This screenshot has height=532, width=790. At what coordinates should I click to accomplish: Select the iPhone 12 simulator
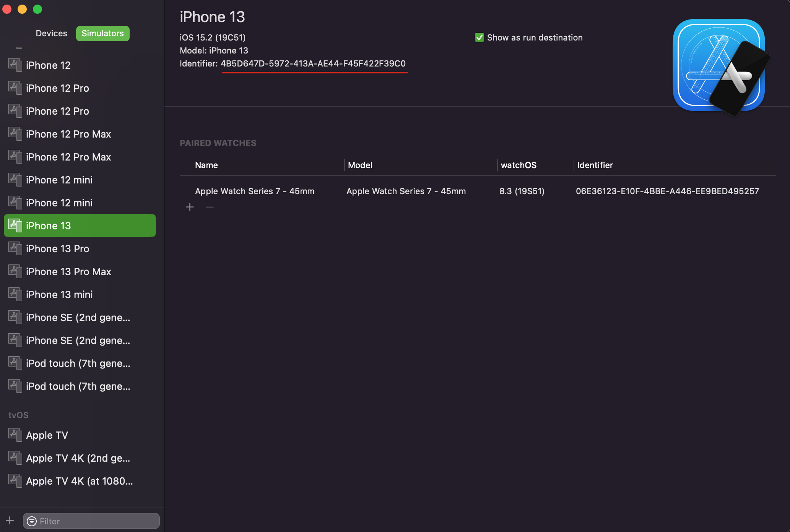tap(80, 65)
